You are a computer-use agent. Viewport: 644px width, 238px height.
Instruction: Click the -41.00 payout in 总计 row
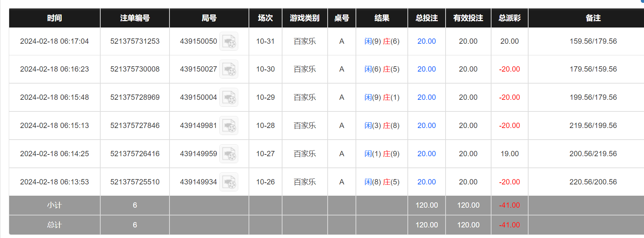point(509,225)
